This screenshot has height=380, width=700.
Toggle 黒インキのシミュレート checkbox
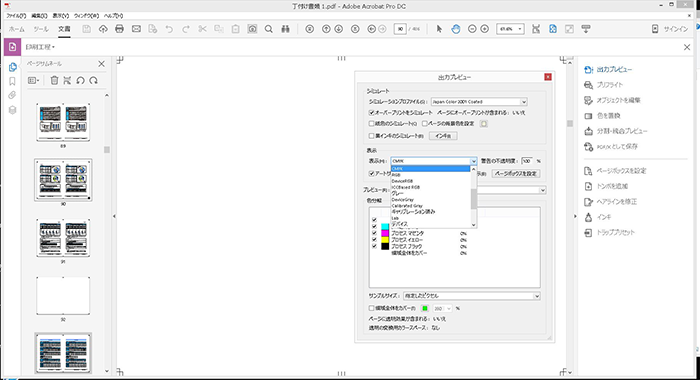pos(371,136)
